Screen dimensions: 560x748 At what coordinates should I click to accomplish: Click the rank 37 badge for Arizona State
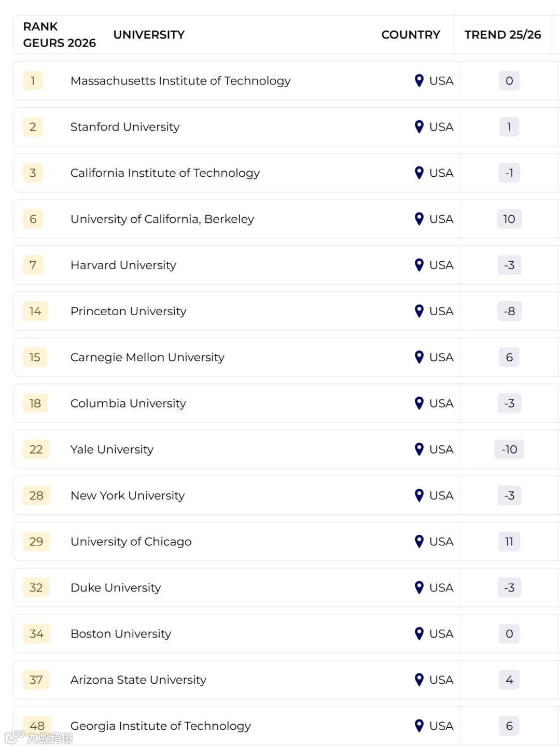click(36, 680)
